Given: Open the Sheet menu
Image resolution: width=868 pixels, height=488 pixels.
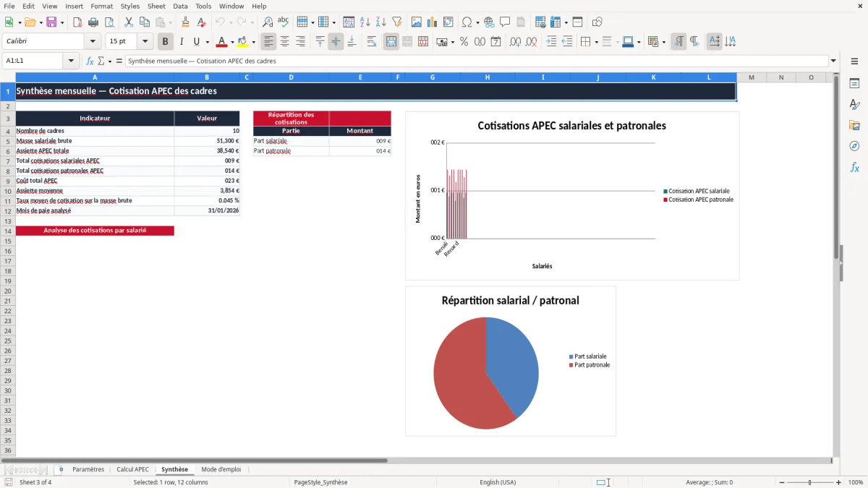Looking at the screenshot, I should pyautogui.click(x=156, y=6).
